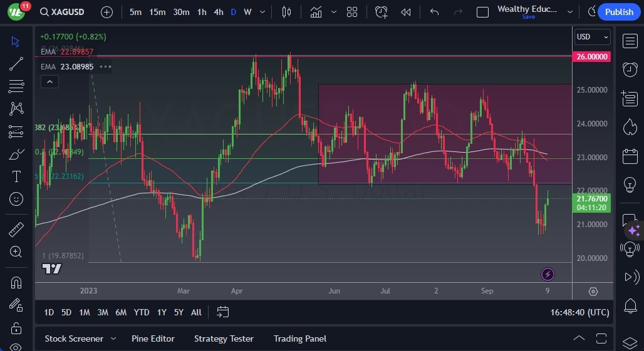Switch to the Pine Editor tab
Screen dimensions: 644x351
[x=153, y=338]
